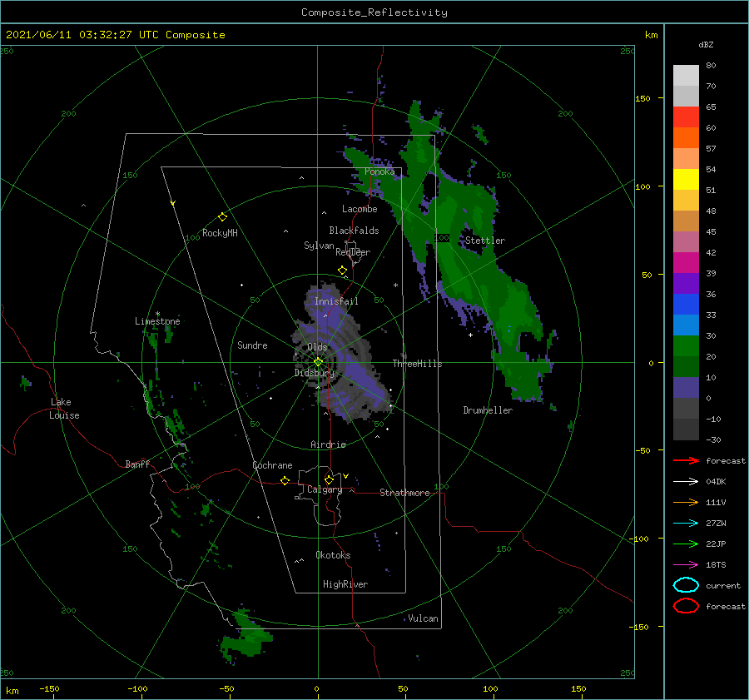Image resolution: width=749 pixels, height=700 pixels.
Task: Click the green 22JP arrow icon
Action: (x=686, y=544)
